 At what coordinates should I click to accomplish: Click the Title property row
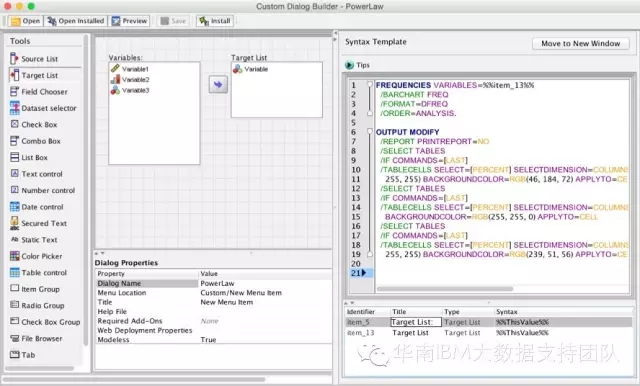(x=213, y=302)
